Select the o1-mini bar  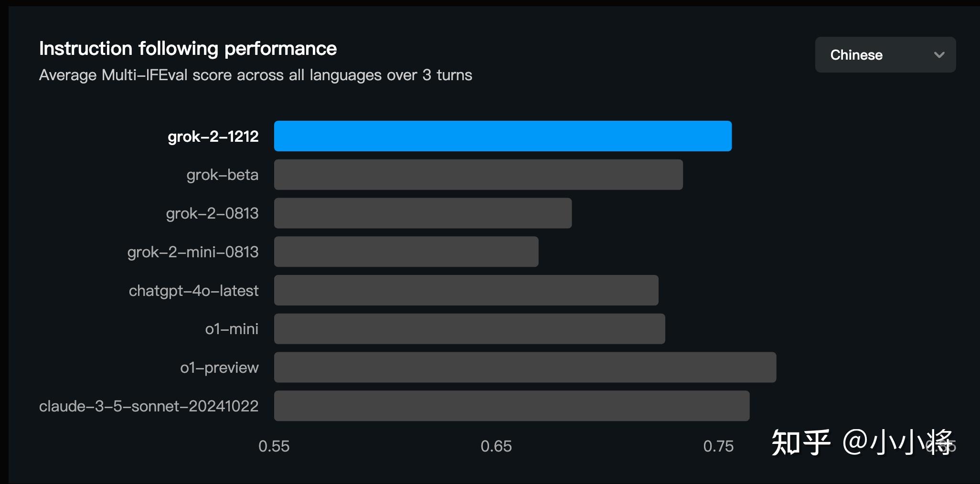[469, 329]
